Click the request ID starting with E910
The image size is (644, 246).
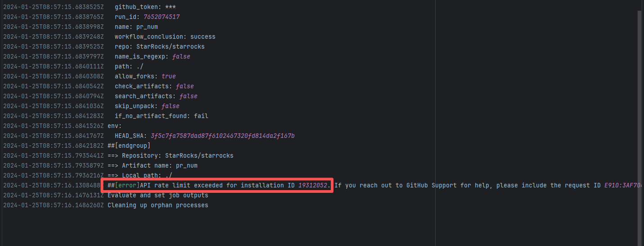[623, 186]
